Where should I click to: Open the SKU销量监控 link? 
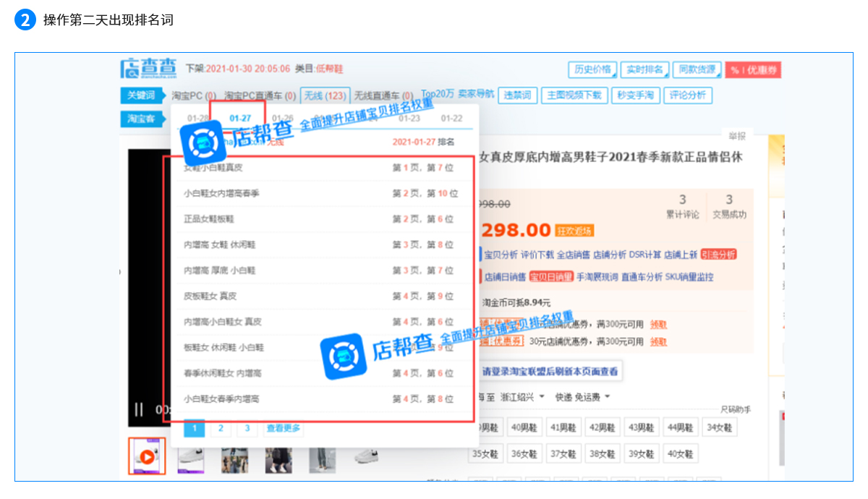tap(689, 276)
